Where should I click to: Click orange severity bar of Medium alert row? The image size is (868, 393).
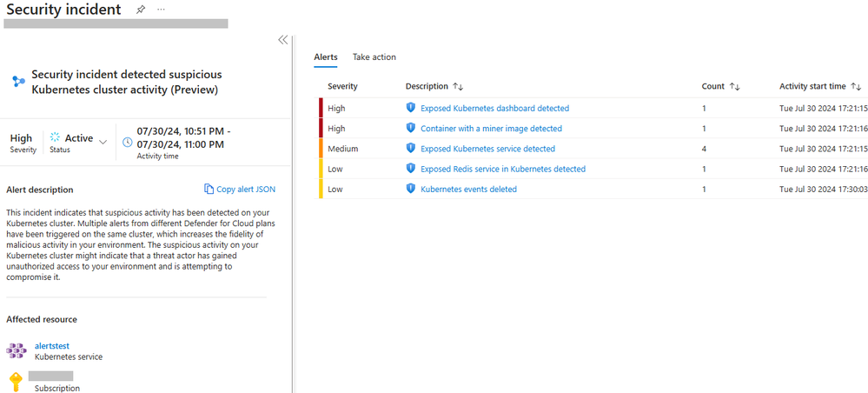point(321,149)
